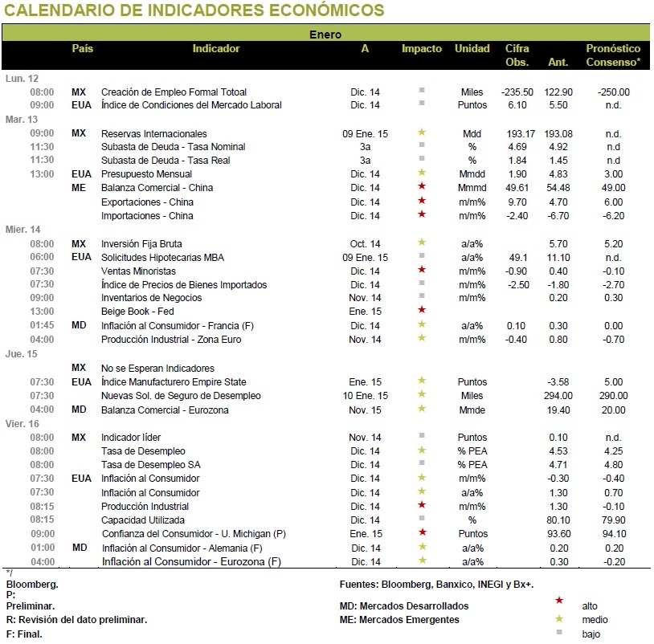Click the Inversión Fija Bruta indicator row
The height and width of the screenshot is (644, 654).
(327, 244)
